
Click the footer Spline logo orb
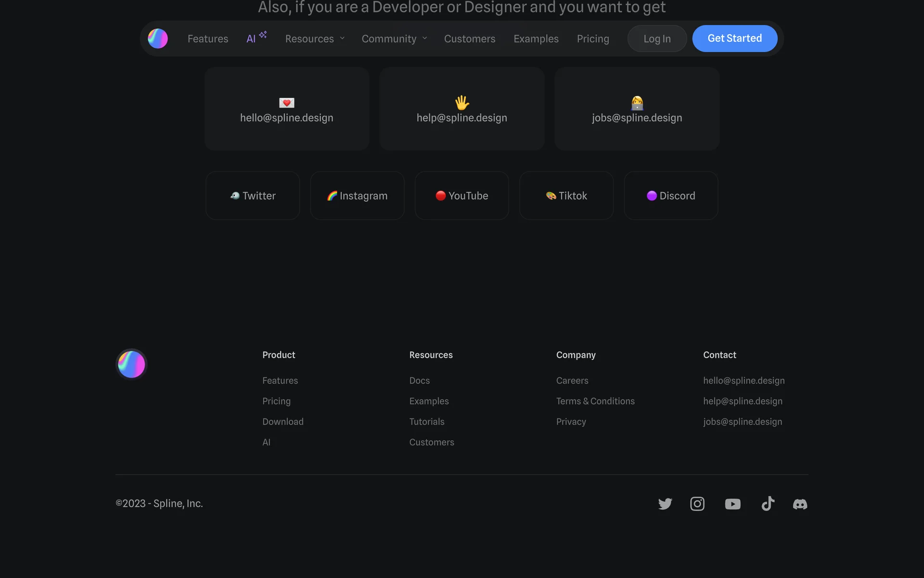click(131, 364)
